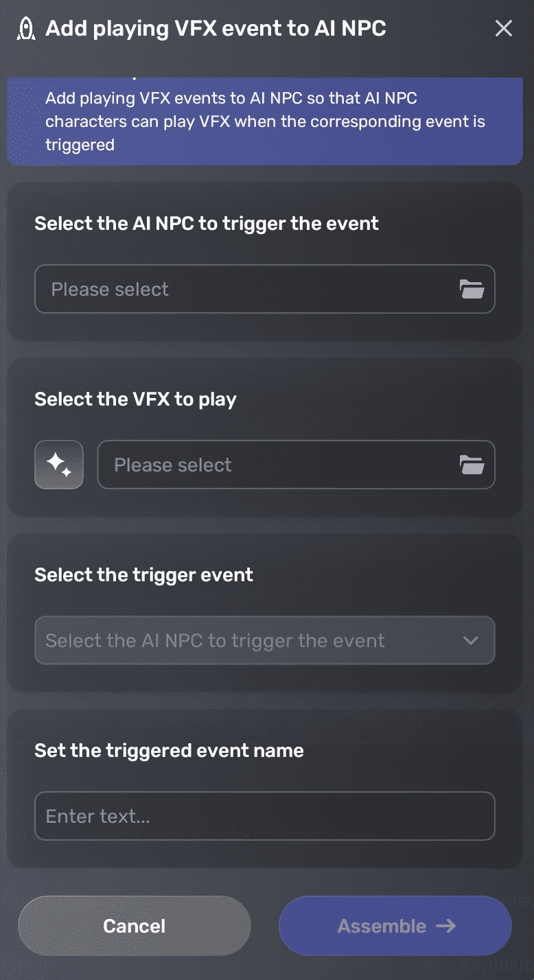This screenshot has height=980, width=534.
Task: Focus the triggered event name text field
Action: (x=265, y=816)
